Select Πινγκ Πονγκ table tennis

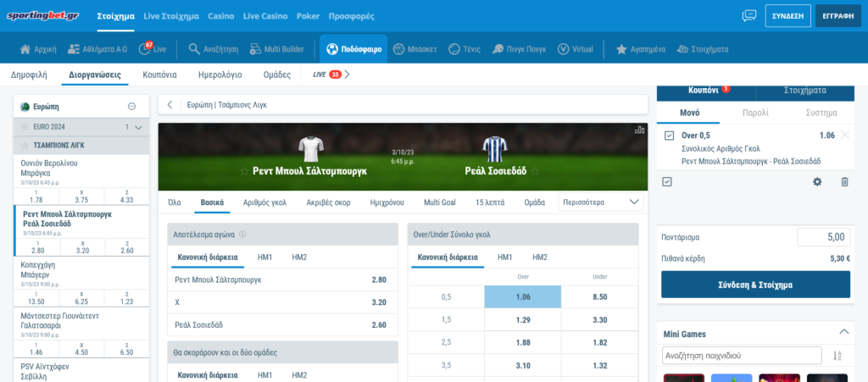click(x=519, y=49)
